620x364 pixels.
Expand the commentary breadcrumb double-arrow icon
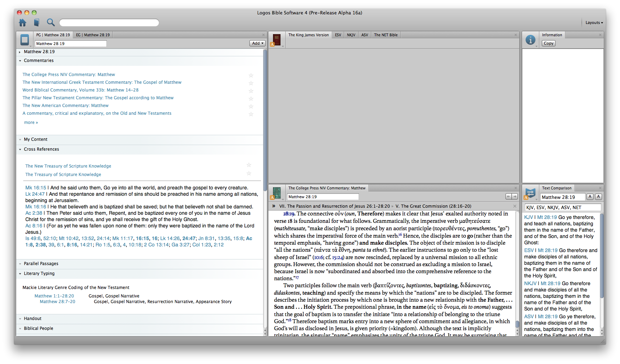274,206
